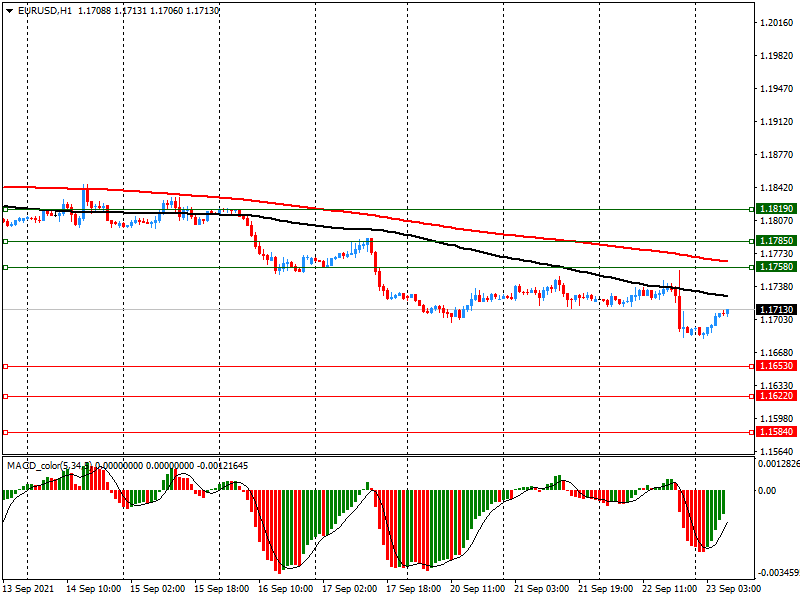This screenshot has width=800, height=600.
Task: Click the red 1.16220 support price tag
Action: tap(777, 396)
